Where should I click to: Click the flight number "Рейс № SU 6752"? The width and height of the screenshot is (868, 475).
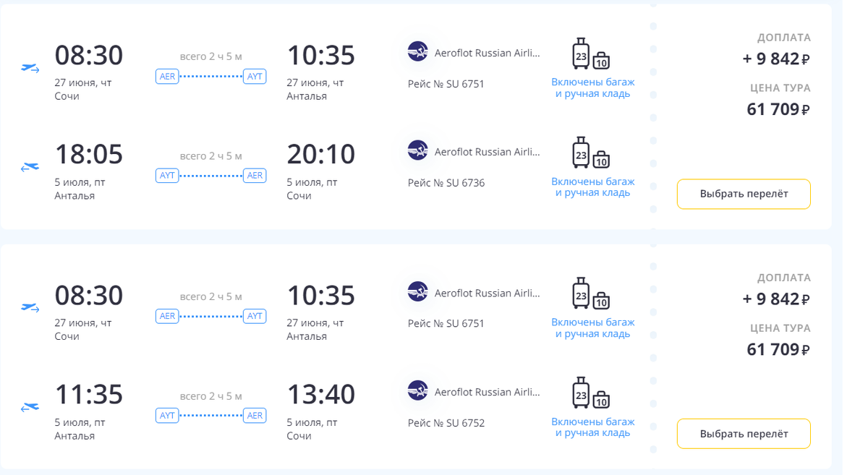click(x=446, y=423)
